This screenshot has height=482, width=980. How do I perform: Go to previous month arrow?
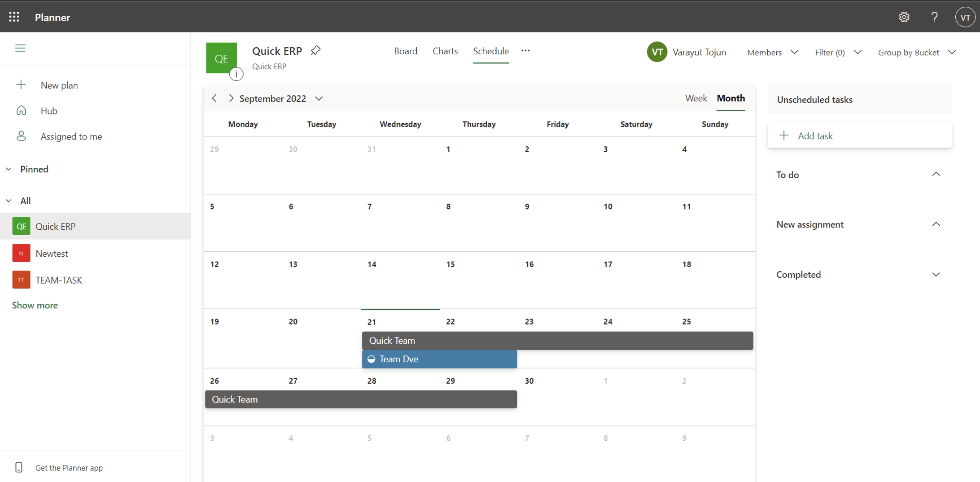pos(214,98)
